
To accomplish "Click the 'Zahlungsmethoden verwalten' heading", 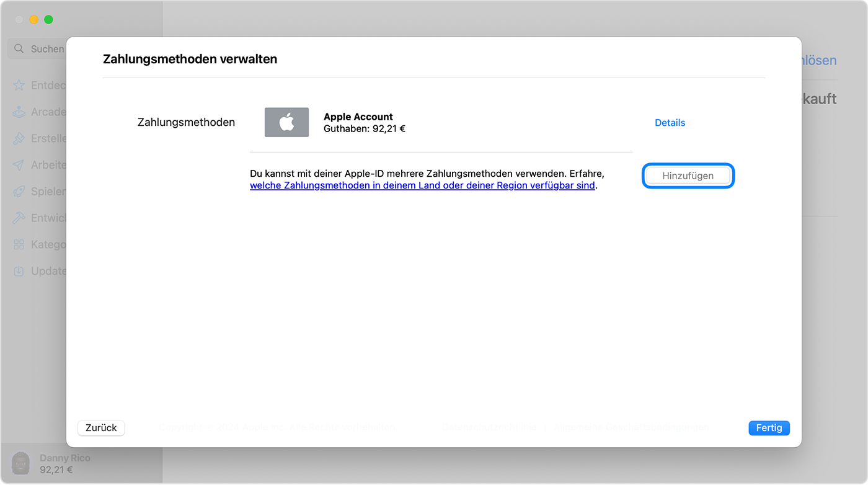I will tap(190, 60).
